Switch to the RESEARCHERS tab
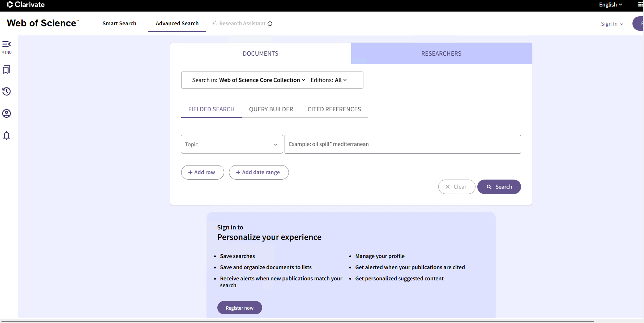This screenshot has width=644, height=323. (x=441, y=53)
